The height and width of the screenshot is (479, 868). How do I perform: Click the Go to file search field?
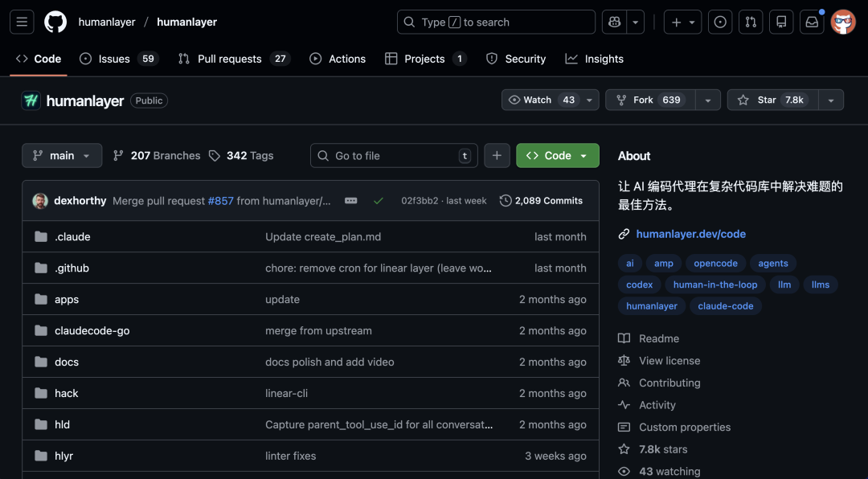[394, 156]
